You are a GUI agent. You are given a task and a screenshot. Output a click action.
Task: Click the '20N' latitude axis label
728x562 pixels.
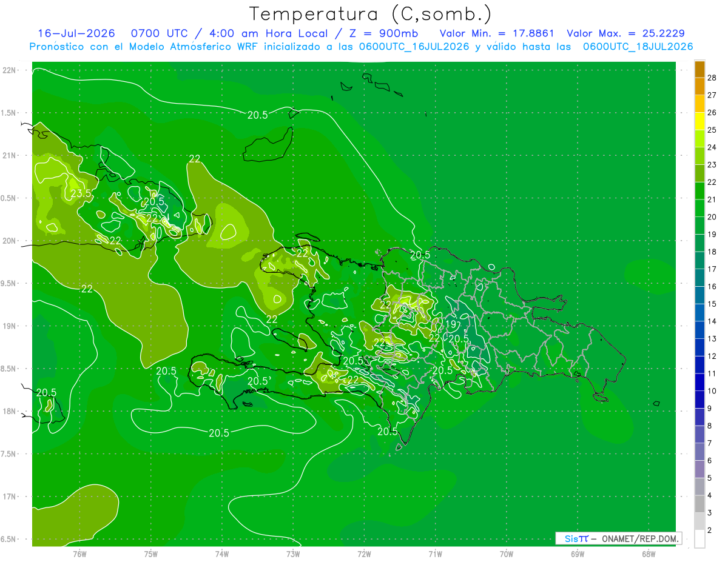[9, 241]
